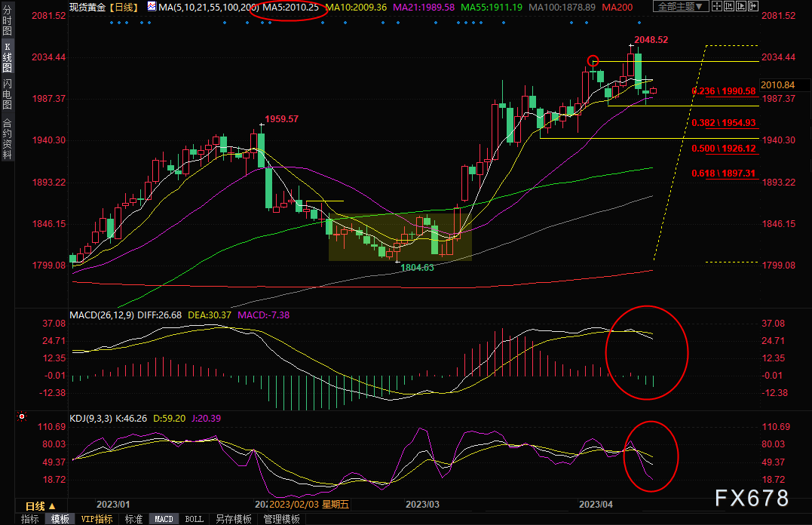Click the 【日线】 period label in title
The image size is (812, 525).
[124, 8]
